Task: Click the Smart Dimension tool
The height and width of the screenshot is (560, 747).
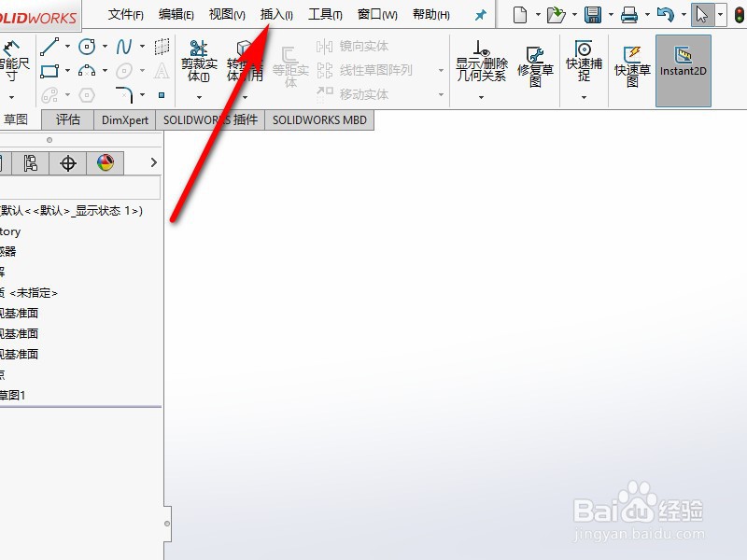Action: pyautogui.click(x=13, y=61)
